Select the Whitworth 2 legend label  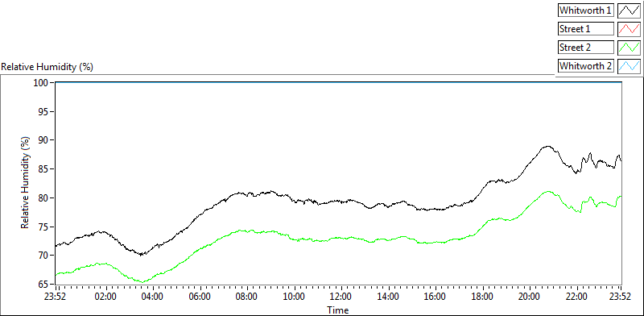585,65
